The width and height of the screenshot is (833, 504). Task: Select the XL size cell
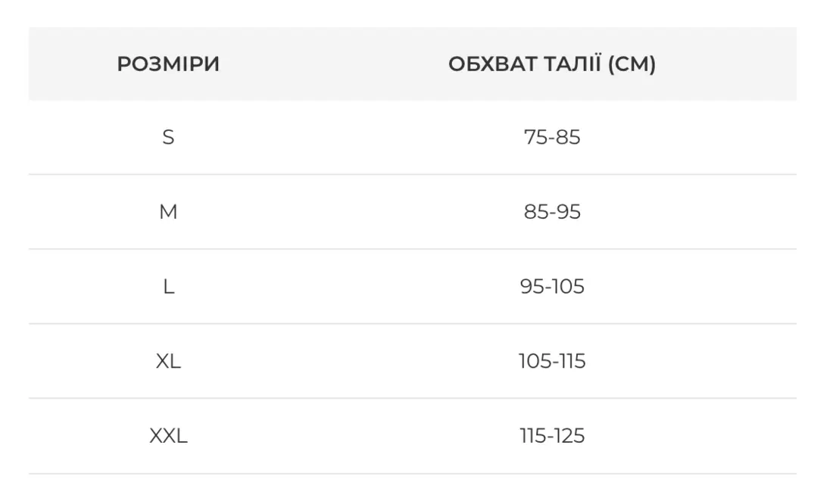[168, 361]
